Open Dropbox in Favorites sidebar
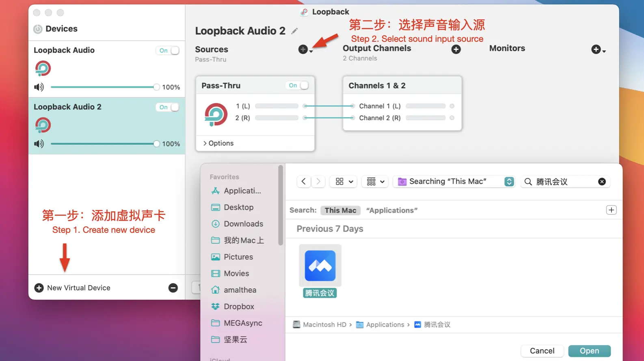The height and width of the screenshot is (361, 644). click(233, 307)
